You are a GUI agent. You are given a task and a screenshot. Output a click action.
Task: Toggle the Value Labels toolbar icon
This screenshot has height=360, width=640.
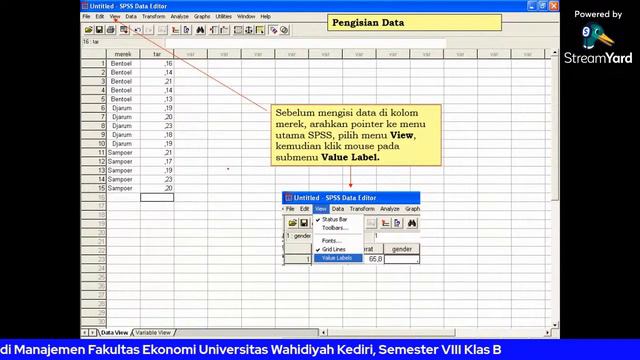[x=273, y=30]
